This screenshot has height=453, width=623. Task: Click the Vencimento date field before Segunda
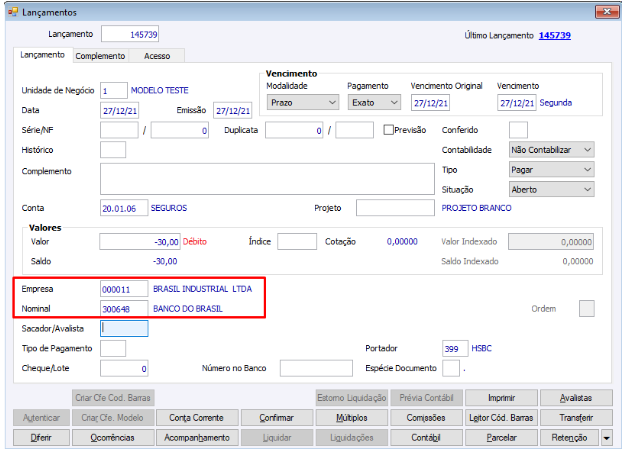tap(517, 103)
